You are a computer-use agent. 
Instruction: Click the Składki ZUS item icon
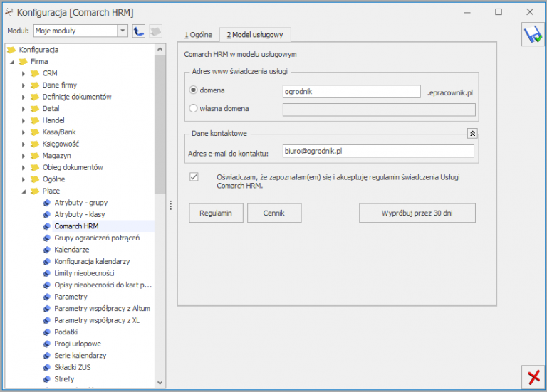pos(47,367)
